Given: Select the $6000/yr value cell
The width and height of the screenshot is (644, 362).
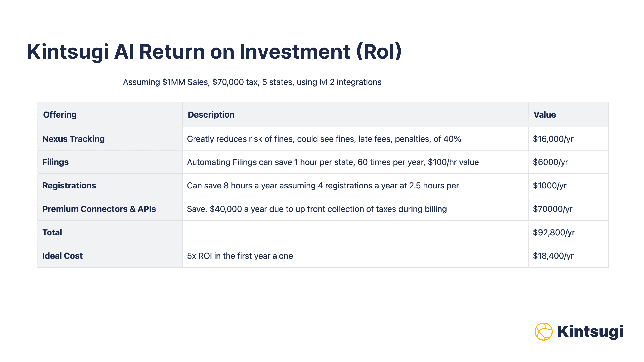Looking at the screenshot, I should (x=550, y=162).
